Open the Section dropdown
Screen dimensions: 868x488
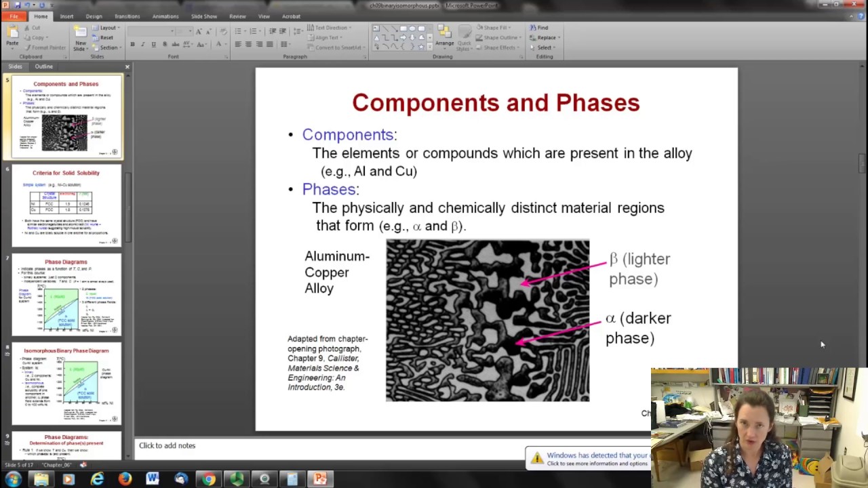pos(107,47)
